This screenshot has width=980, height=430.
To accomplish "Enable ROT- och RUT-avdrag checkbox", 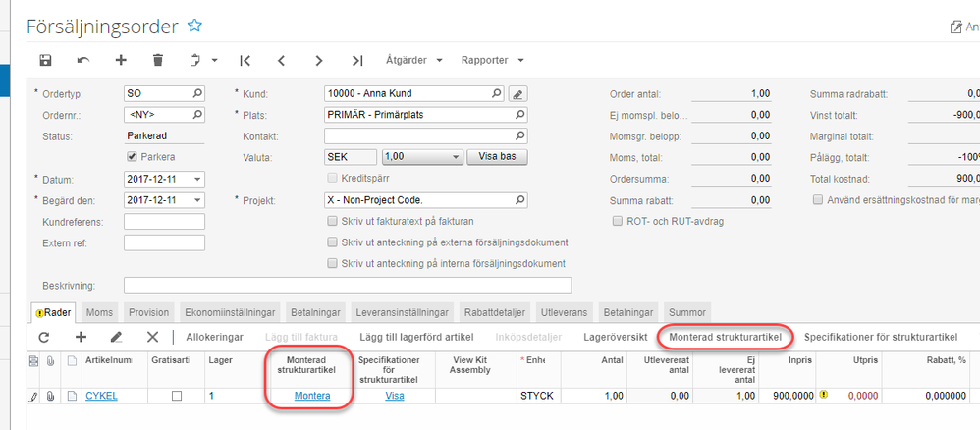I will pyautogui.click(x=617, y=222).
